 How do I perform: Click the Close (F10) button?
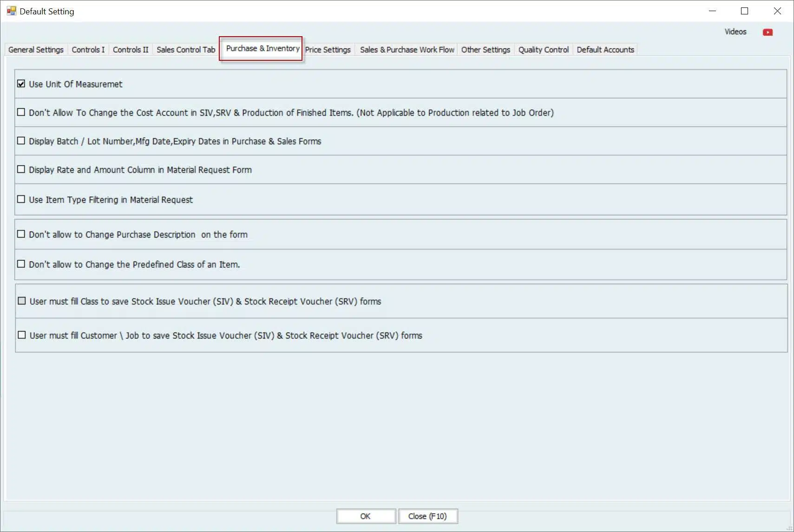point(427,516)
